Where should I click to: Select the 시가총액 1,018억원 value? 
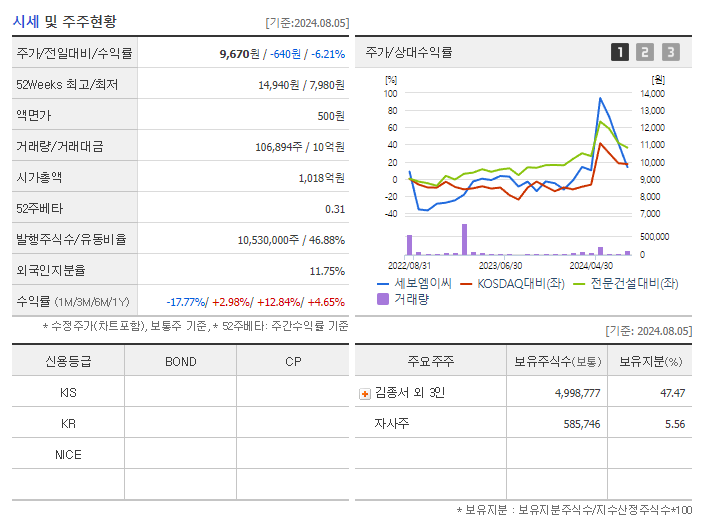322,178
